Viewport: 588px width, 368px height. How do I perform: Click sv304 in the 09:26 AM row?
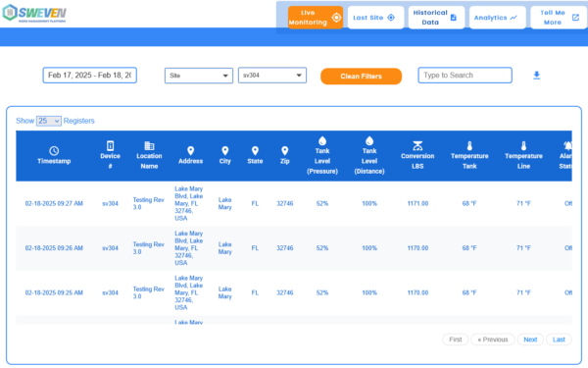click(x=110, y=248)
